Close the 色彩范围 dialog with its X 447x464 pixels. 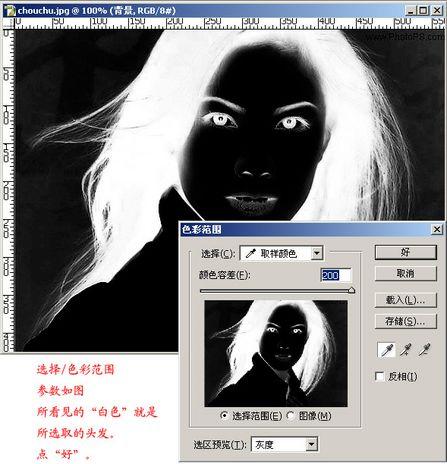(437, 229)
